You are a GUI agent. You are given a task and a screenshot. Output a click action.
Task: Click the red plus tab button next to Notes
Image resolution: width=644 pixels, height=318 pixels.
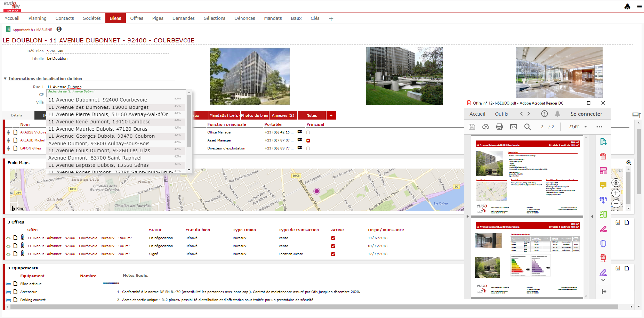coord(331,115)
